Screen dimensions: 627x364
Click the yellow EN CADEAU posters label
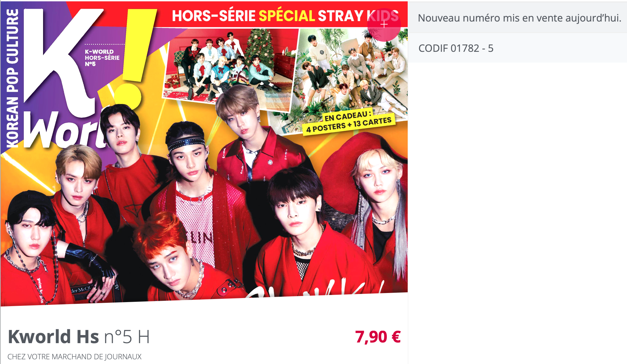click(349, 122)
